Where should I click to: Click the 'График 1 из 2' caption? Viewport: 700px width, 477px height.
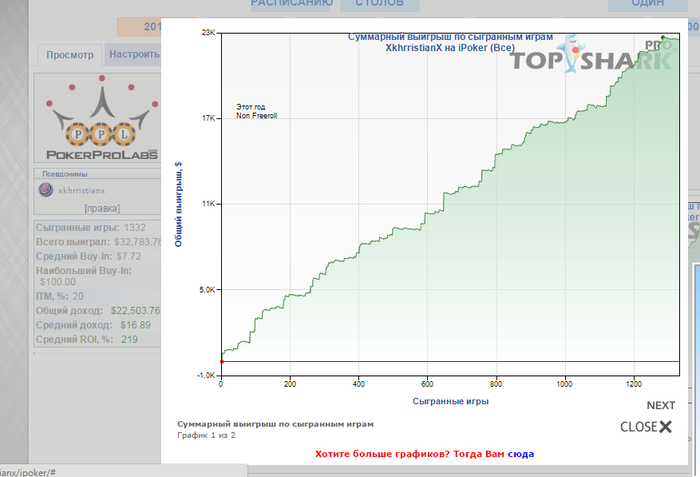point(206,435)
